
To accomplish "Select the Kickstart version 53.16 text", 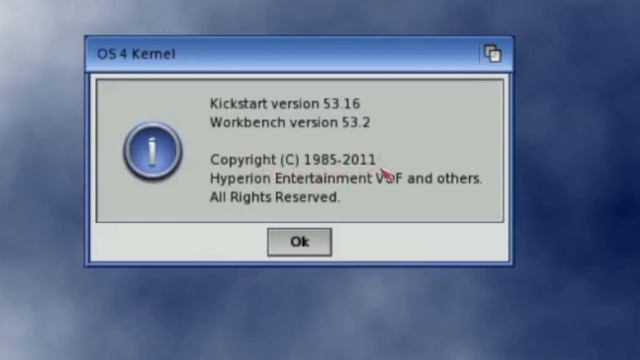I will click(x=285, y=104).
